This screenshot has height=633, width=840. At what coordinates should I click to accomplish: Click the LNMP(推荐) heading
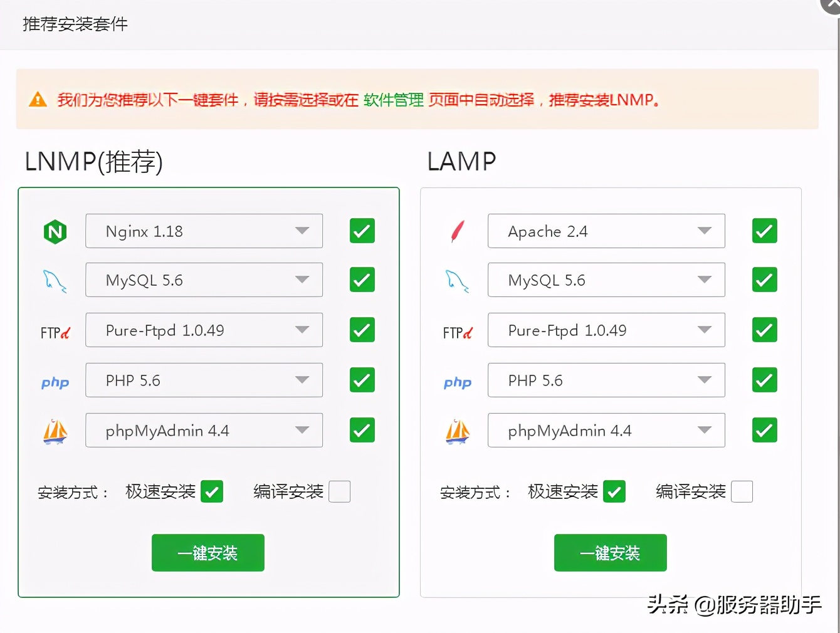(x=94, y=162)
